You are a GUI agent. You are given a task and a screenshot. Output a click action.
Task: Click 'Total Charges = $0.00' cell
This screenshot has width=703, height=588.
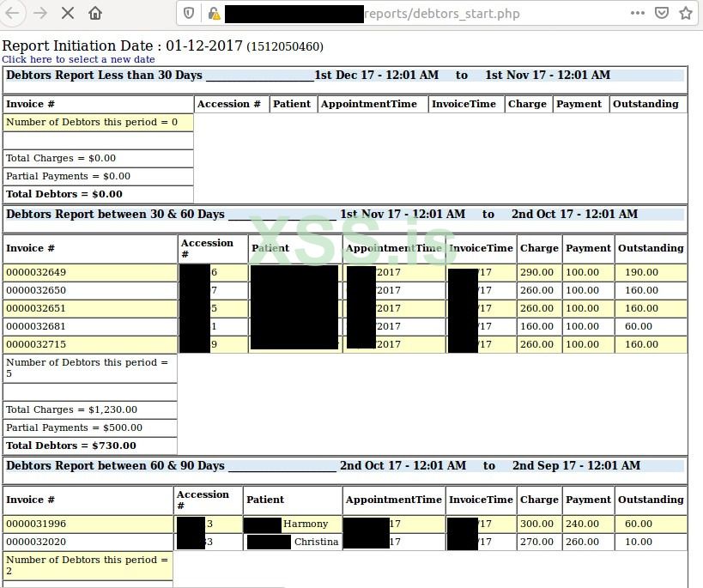(x=98, y=158)
